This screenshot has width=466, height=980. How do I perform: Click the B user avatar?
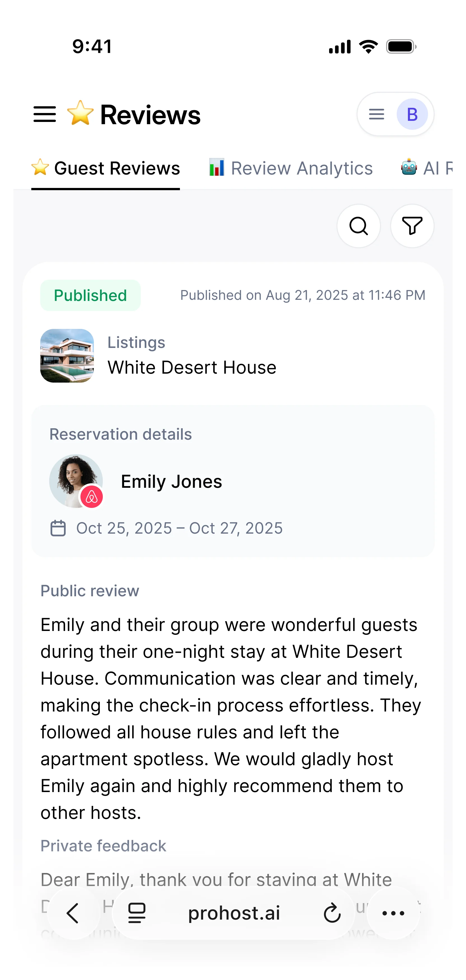tap(412, 114)
